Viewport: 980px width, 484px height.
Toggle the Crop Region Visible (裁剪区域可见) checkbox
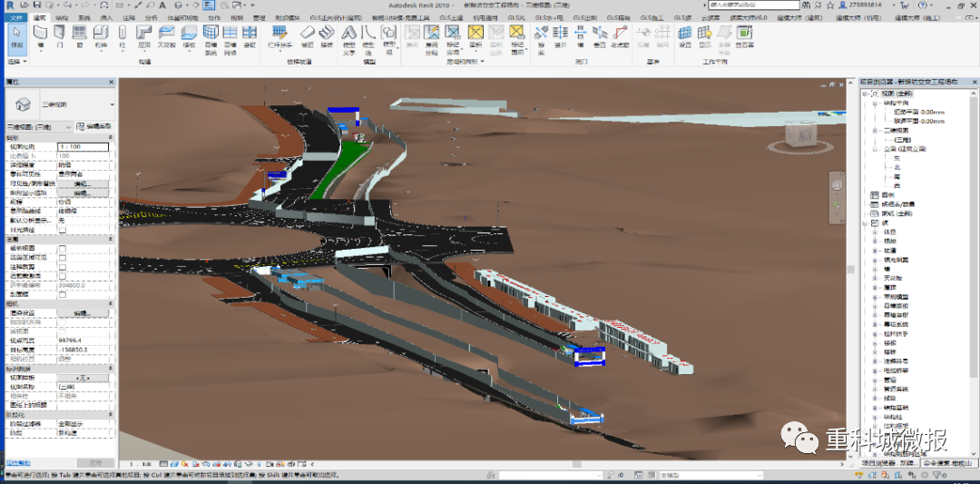(x=62, y=258)
